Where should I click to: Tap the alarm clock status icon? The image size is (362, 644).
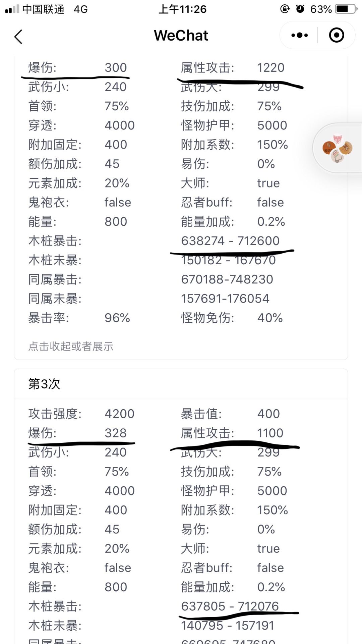300,9
